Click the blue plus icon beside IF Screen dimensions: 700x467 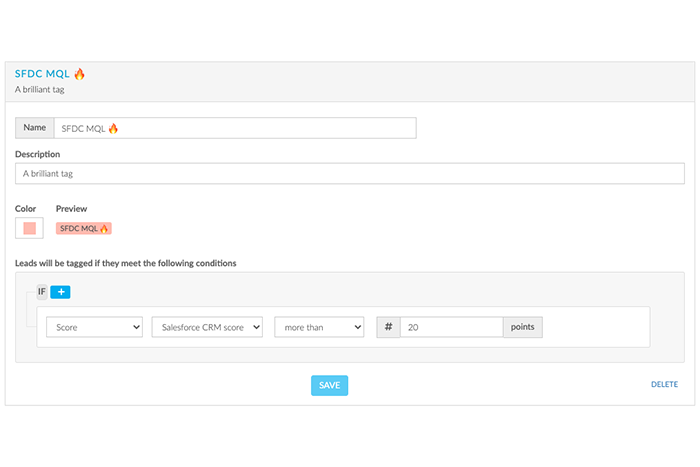pos(60,292)
